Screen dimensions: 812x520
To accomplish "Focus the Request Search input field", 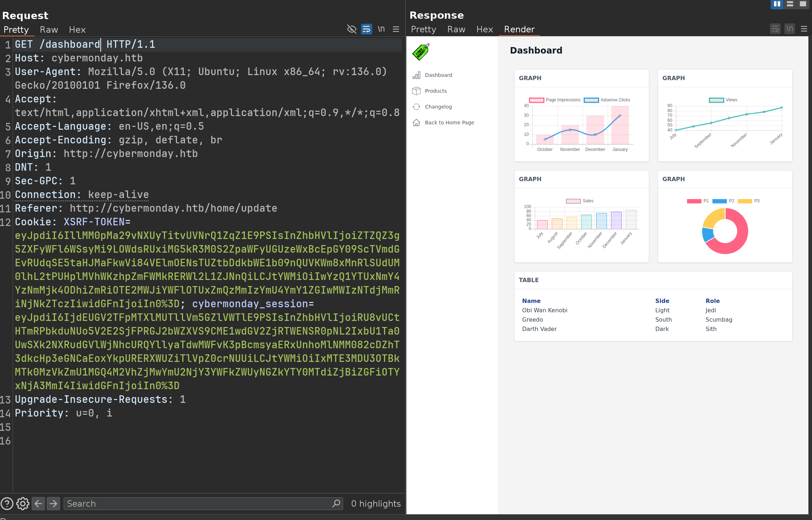I will (x=198, y=503).
